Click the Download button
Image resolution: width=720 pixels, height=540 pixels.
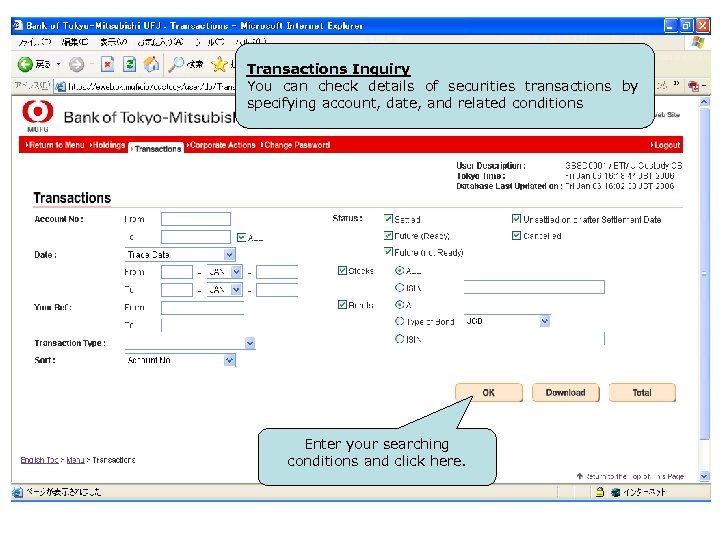click(x=565, y=393)
